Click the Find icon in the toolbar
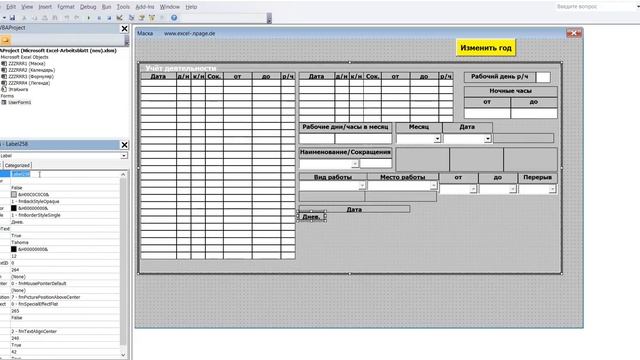640x360 pixels. (x=55, y=18)
